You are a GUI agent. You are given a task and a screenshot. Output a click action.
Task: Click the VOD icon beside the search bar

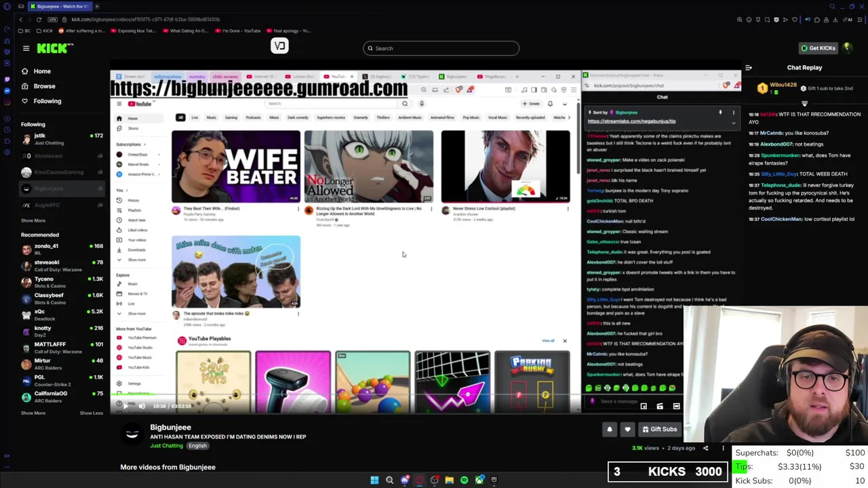[x=279, y=45]
